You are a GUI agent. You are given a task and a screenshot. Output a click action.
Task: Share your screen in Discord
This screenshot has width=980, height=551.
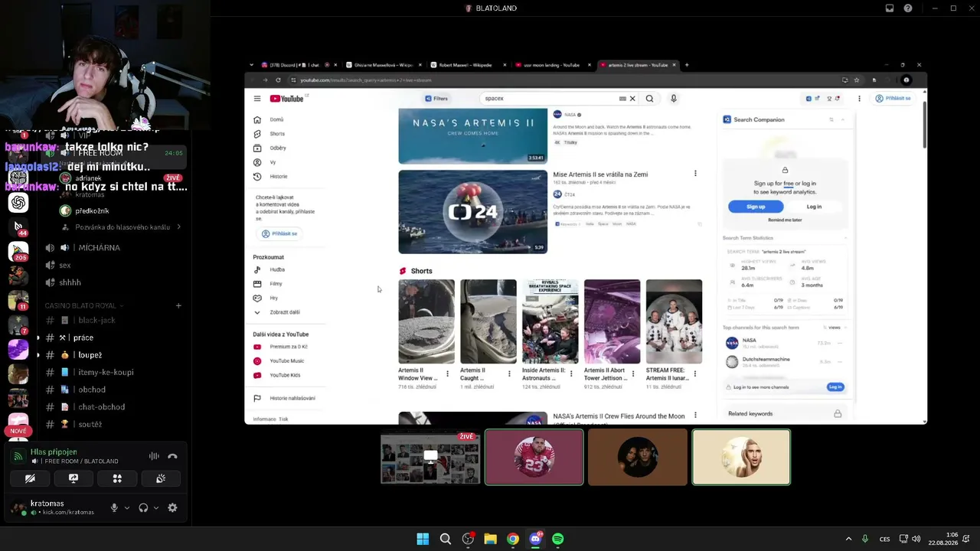click(73, 478)
